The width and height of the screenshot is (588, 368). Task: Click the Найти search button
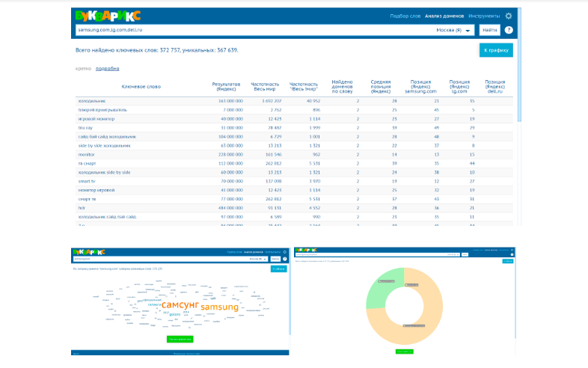coord(490,30)
